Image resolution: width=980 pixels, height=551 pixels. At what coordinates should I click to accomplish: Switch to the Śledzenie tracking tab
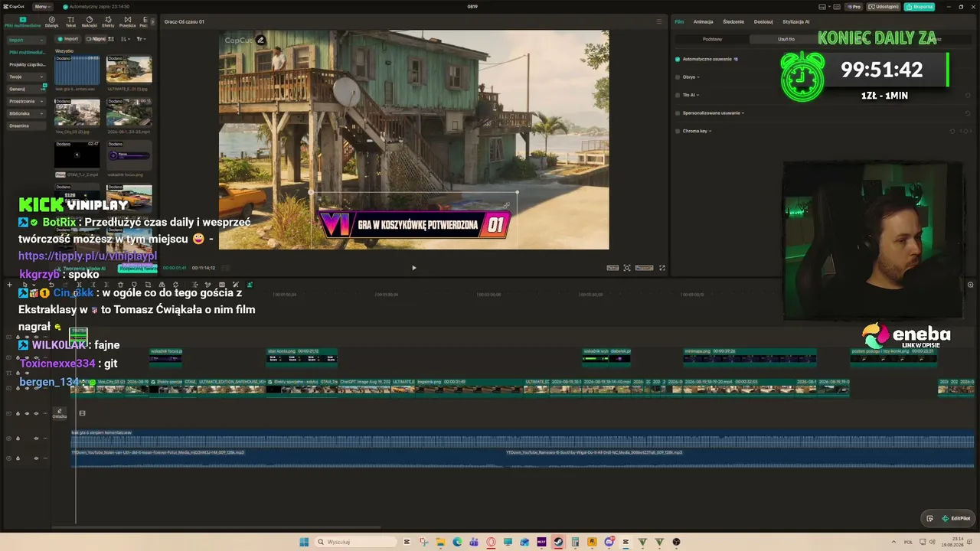click(733, 21)
